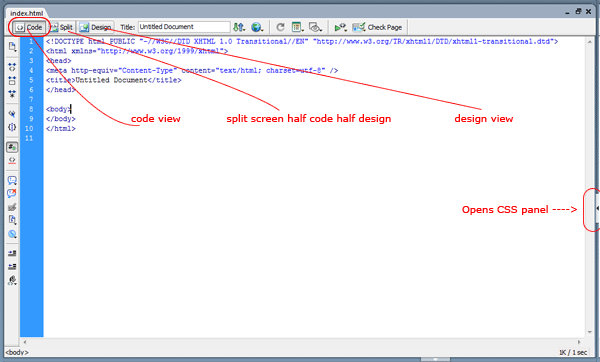Open Preview in Browser globe menu
The width and height of the screenshot is (600, 362).
point(257,27)
